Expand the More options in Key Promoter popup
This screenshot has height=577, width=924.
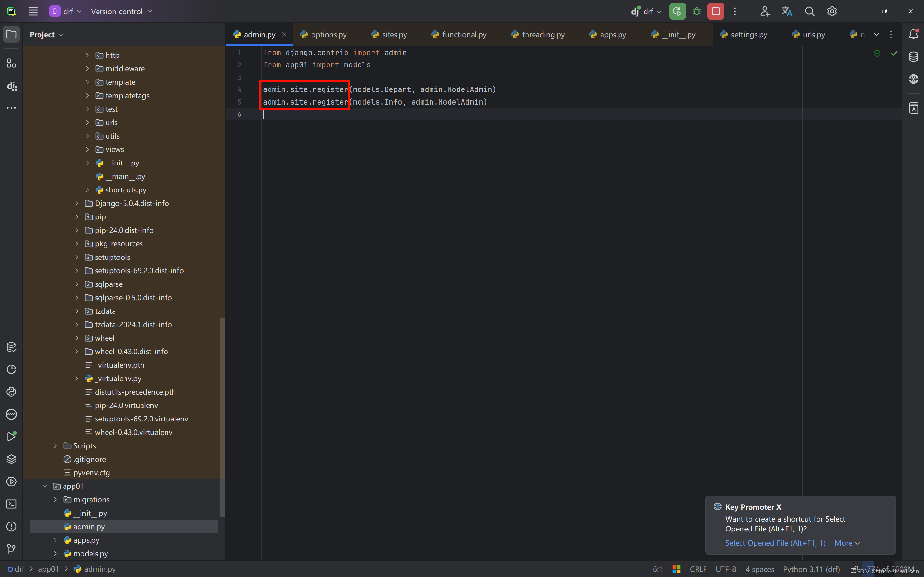click(x=847, y=543)
